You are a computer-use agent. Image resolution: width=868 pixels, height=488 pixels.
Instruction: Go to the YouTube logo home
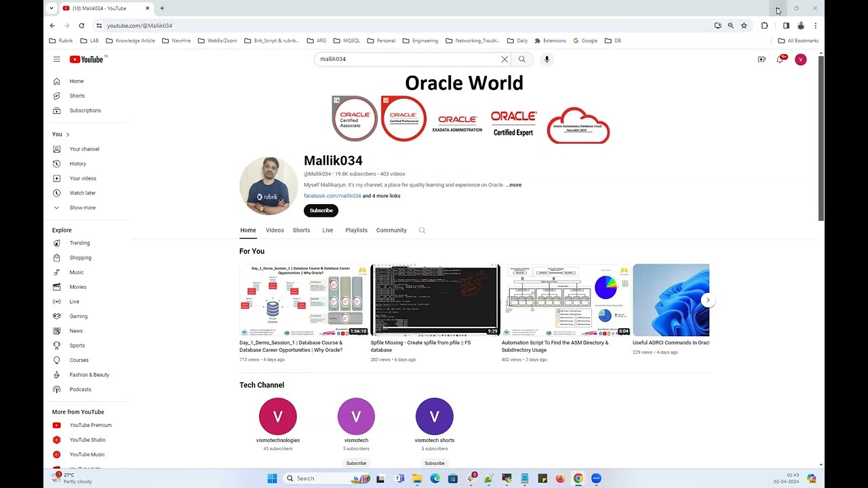coord(87,60)
